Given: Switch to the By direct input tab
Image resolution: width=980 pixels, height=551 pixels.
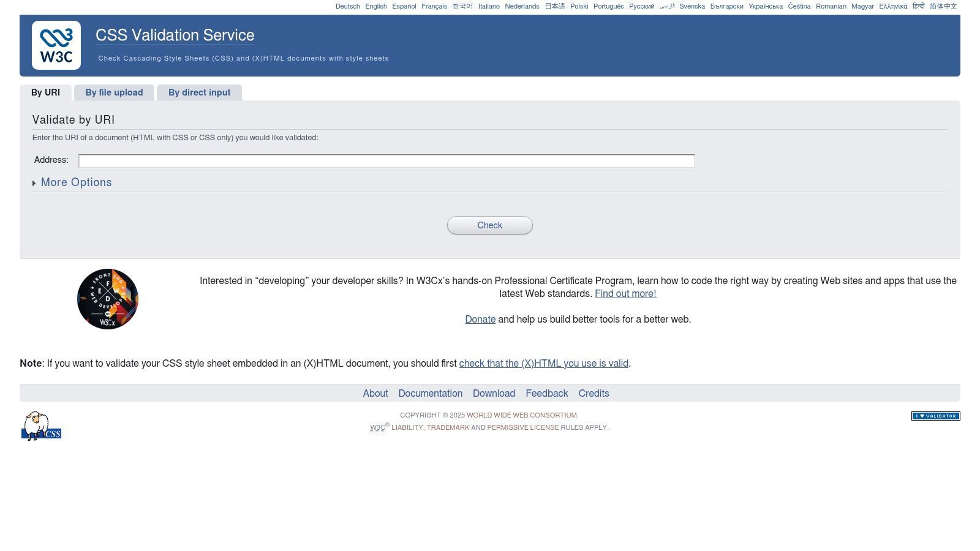Looking at the screenshot, I should pos(200,92).
